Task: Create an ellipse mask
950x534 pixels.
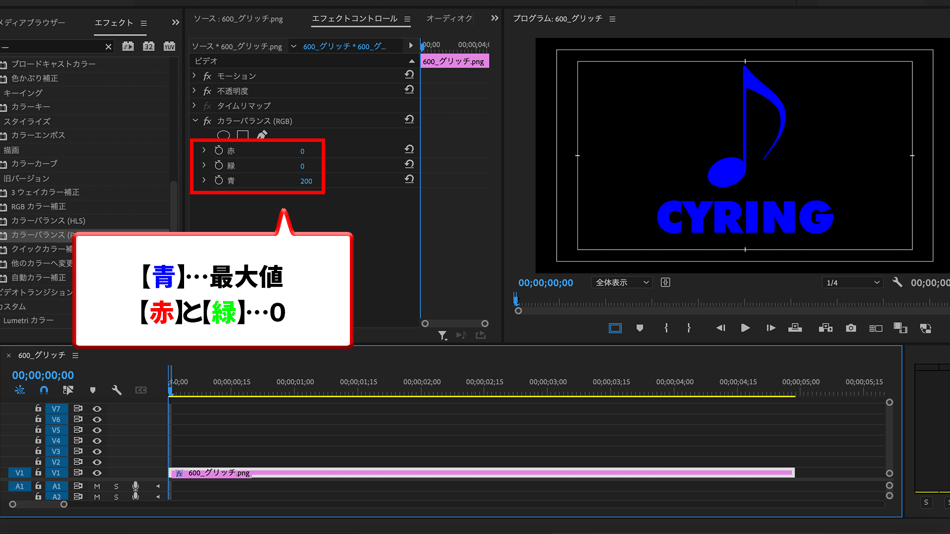Action: pos(224,135)
